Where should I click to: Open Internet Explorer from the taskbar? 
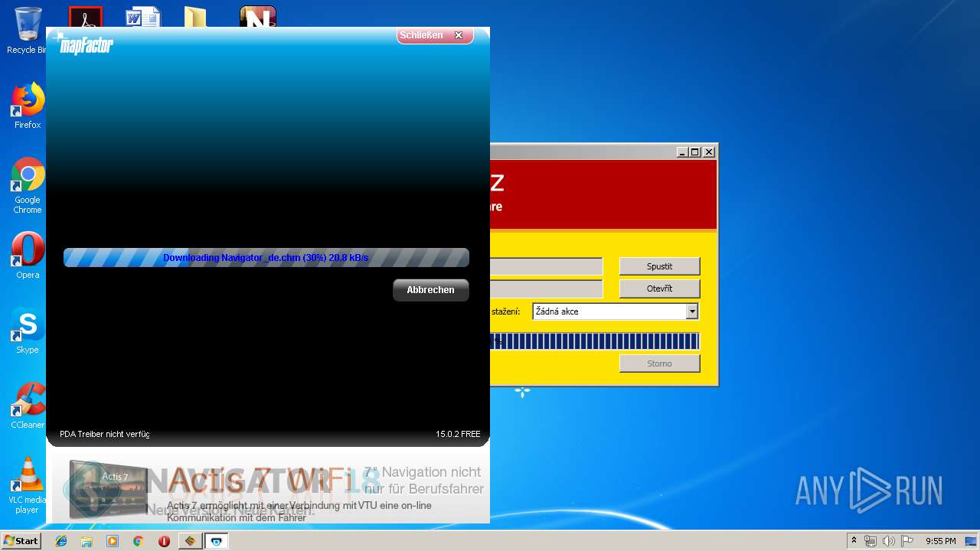click(x=61, y=541)
